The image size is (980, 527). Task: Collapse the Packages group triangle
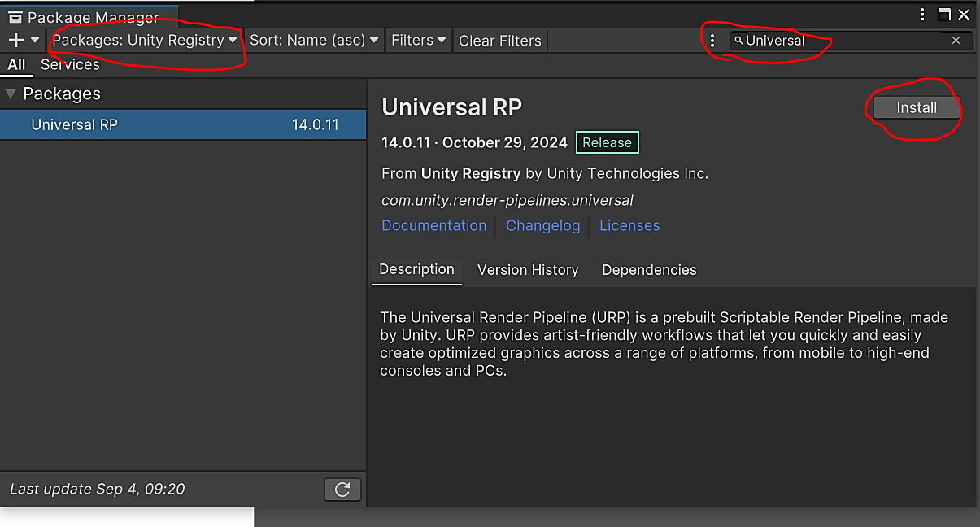pyautogui.click(x=11, y=94)
